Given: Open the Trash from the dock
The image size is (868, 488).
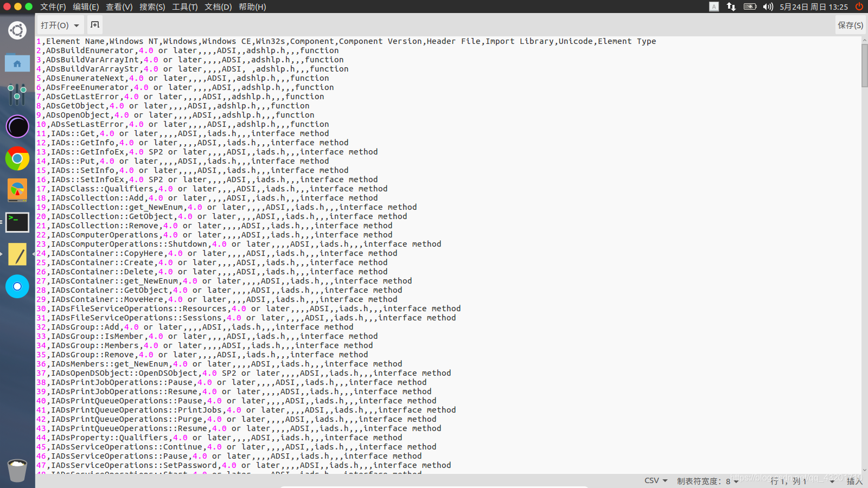Looking at the screenshot, I should pyautogui.click(x=17, y=471).
